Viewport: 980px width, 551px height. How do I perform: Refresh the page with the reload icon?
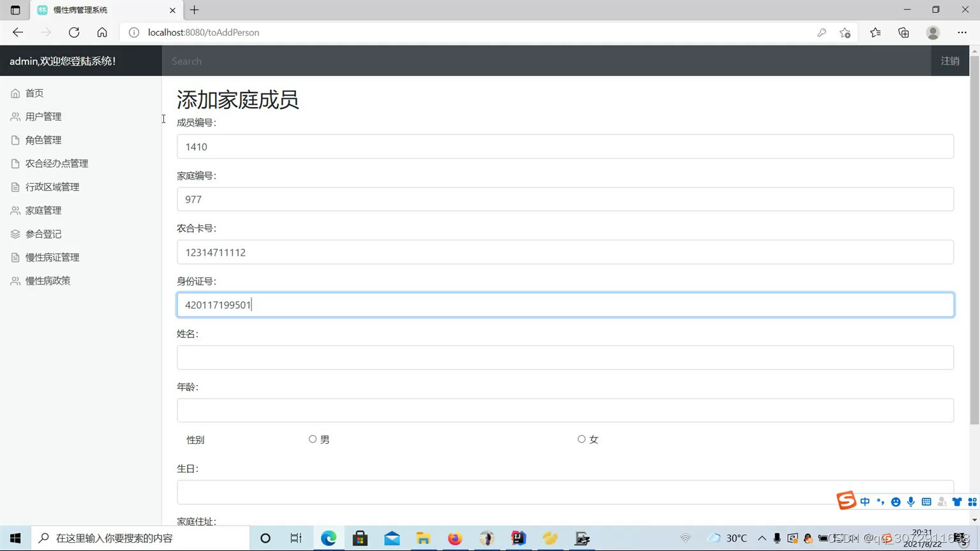click(74, 33)
